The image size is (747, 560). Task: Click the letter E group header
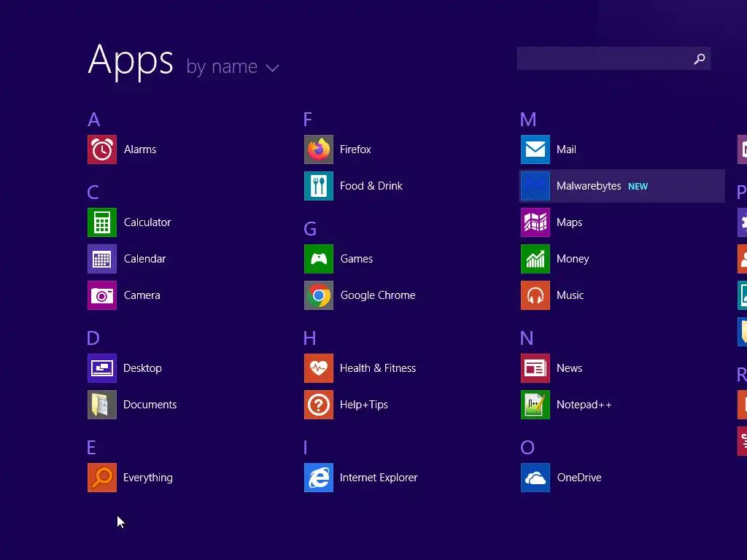91,448
